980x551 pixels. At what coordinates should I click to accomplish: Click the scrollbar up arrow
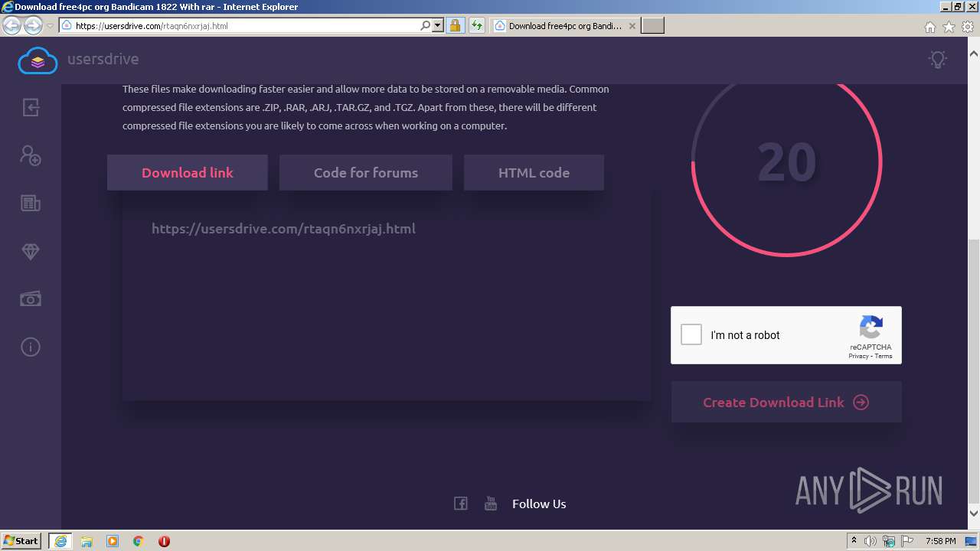(x=974, y=54)
